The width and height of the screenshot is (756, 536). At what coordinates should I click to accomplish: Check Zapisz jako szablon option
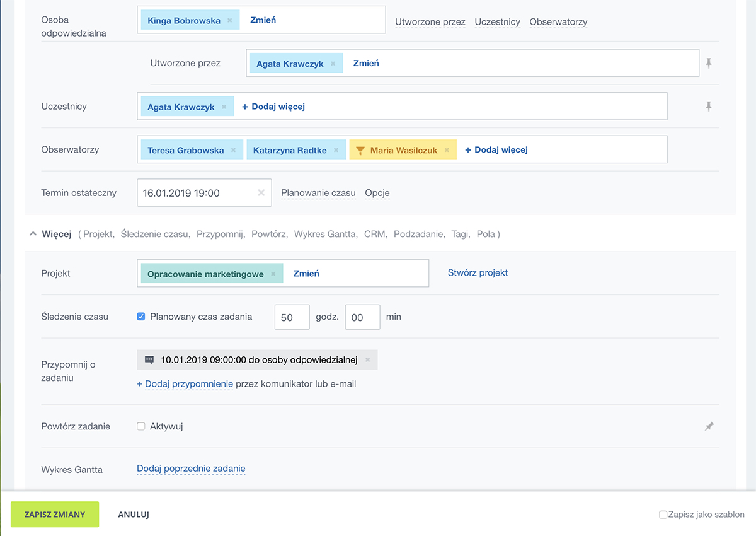(x=663, y=515)
